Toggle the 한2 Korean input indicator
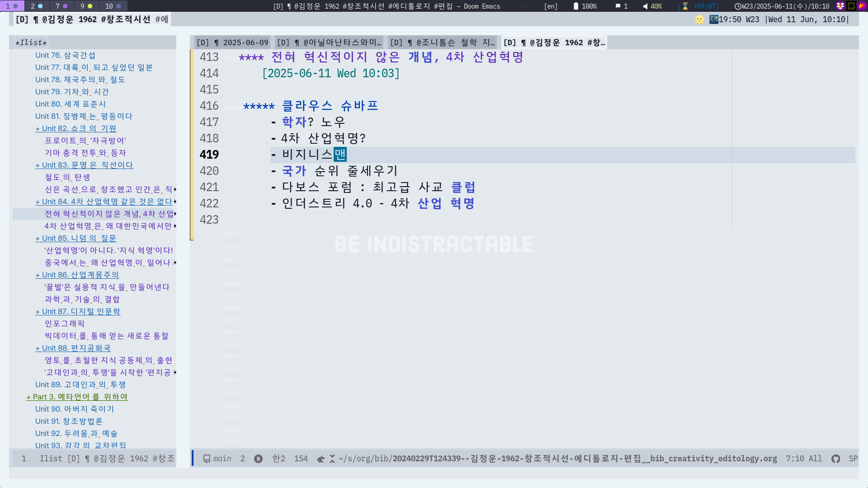Viewport: 868px width, 488px height. pyautogui.click(x=278, y=459)
